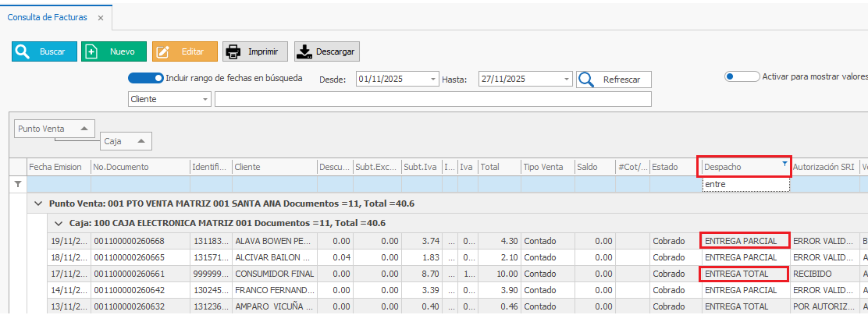
Task: Click the Nuevo document-plus icon
Action: (x=92, y=52)
